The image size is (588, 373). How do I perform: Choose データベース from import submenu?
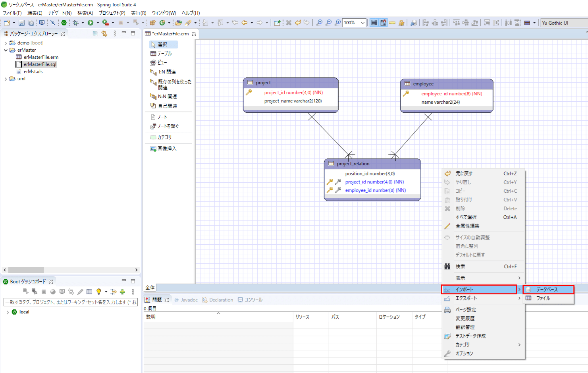point(548,290)
